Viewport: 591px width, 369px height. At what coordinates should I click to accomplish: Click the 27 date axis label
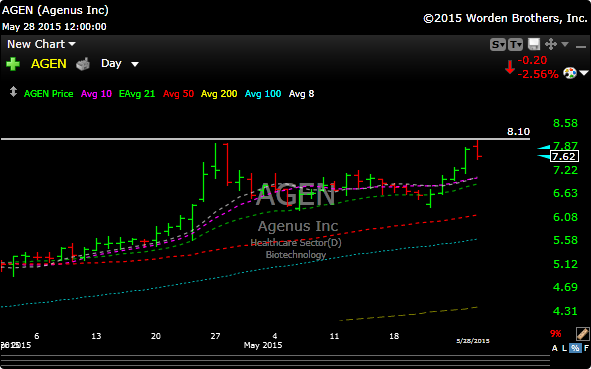tap(215, 336)
